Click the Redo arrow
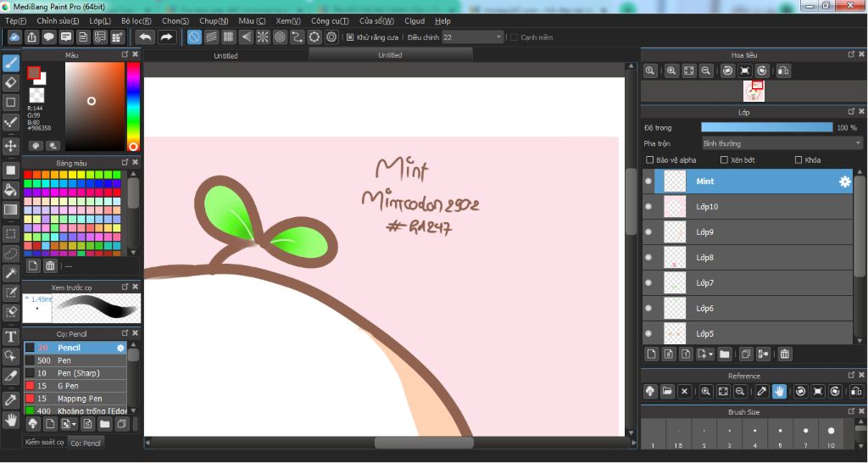 pyautogui.click(x=165, y=37)
